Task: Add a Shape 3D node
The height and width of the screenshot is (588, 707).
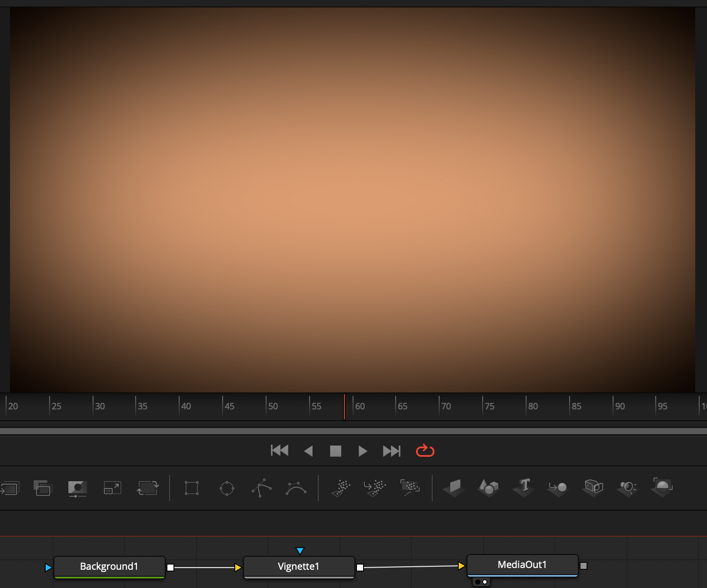Action: click(488, 488)
